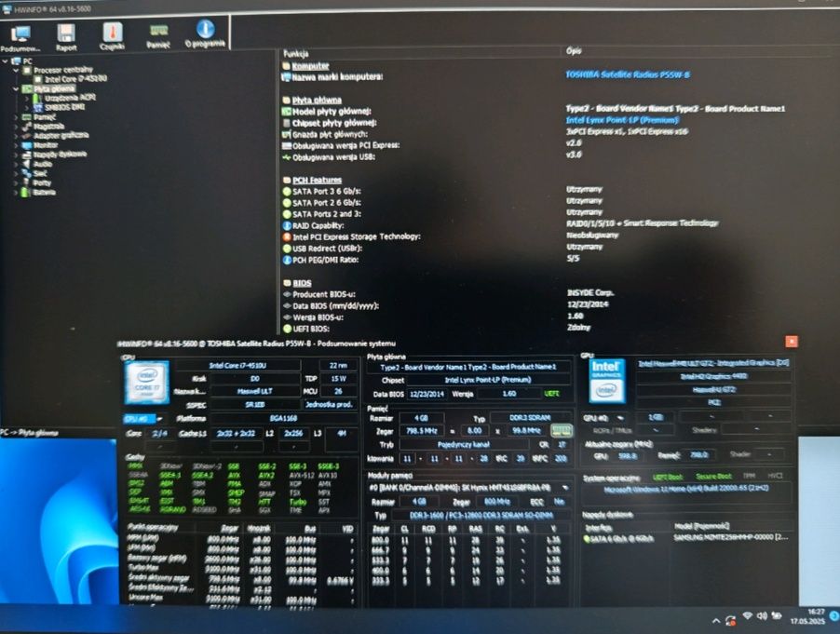The image size is (840, 634).
Task: Click the Komputer section header
Action: [x=310, y=66]
